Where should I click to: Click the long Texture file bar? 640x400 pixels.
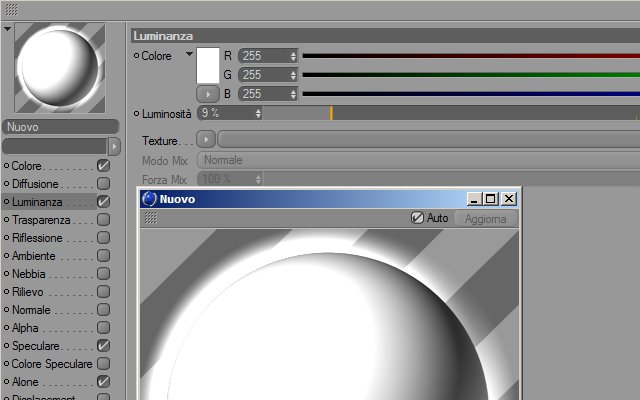(x=429, y=140)
